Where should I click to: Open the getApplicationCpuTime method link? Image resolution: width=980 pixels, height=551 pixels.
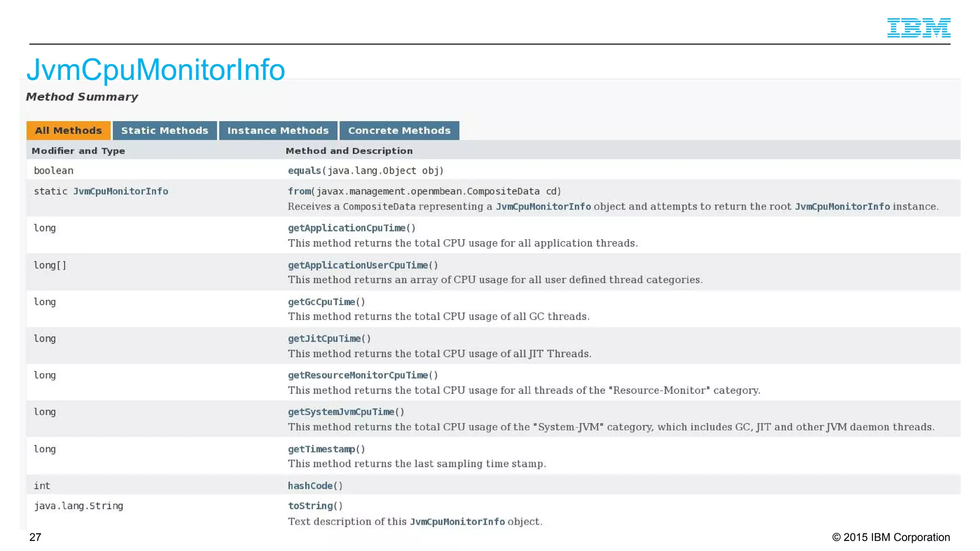tap(346, 228)
